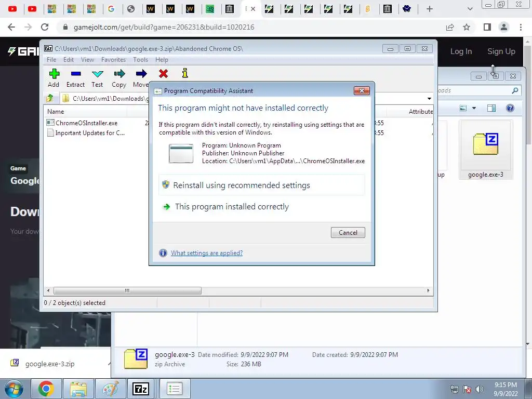
Task: Go up one folder level in 7-Zip
Action: [x=50, y=98]
